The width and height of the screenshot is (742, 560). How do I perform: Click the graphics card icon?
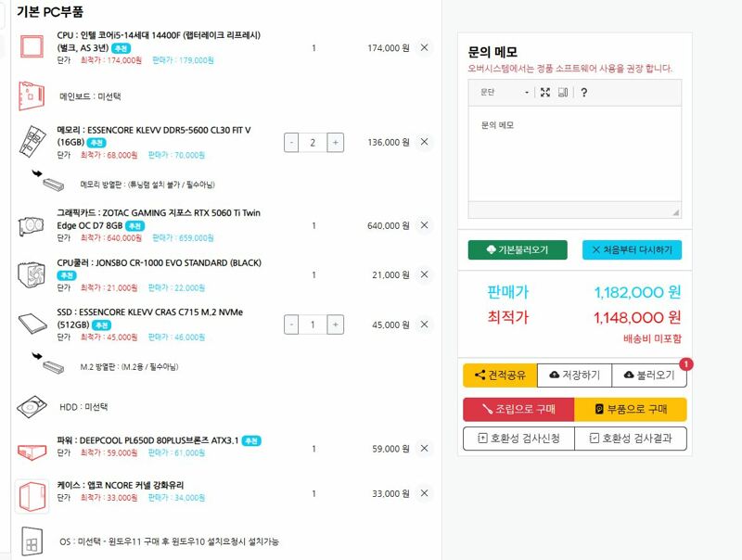(x=32, y=225)
